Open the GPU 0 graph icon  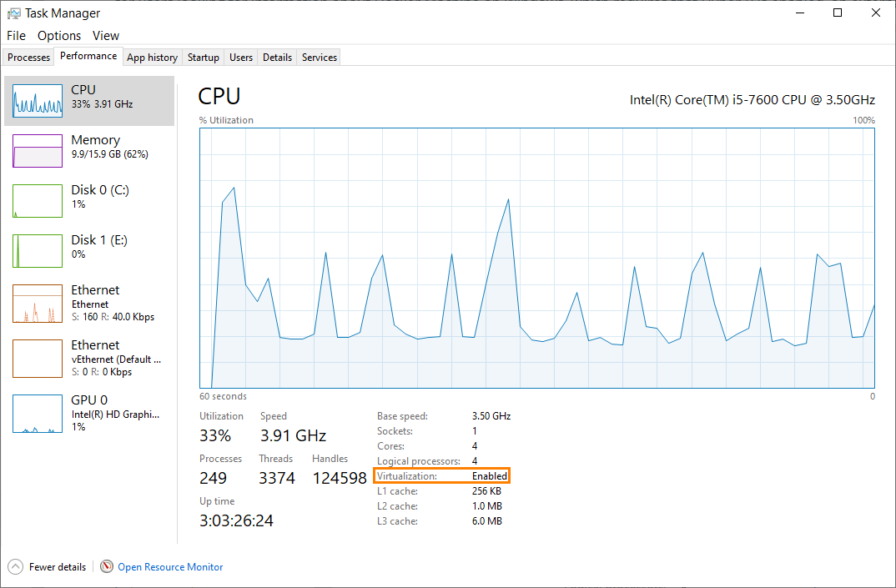pos(38,414)
